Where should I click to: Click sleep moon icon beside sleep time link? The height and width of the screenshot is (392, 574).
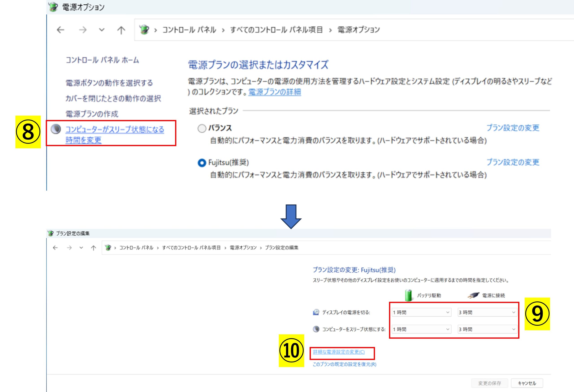(x=56, y=129)
